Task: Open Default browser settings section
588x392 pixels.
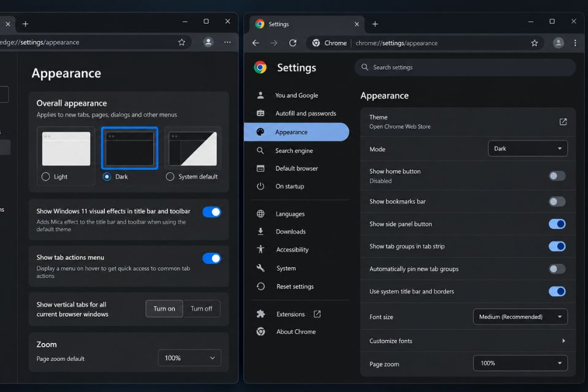Action: pyautogui.click(x=296, y=168)
